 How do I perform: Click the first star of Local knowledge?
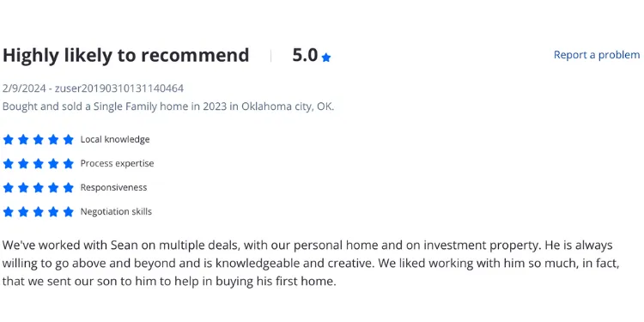pos(9,140)
